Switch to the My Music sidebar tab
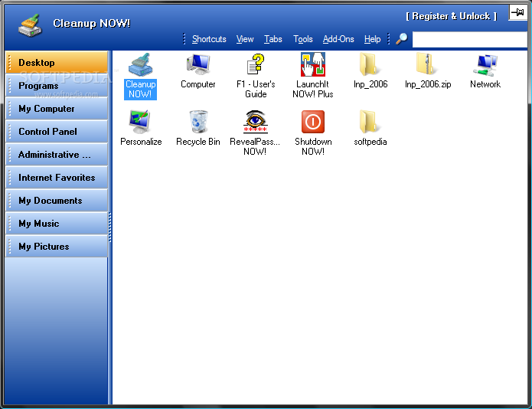The image size is (532, 409). tap(57, 224)
